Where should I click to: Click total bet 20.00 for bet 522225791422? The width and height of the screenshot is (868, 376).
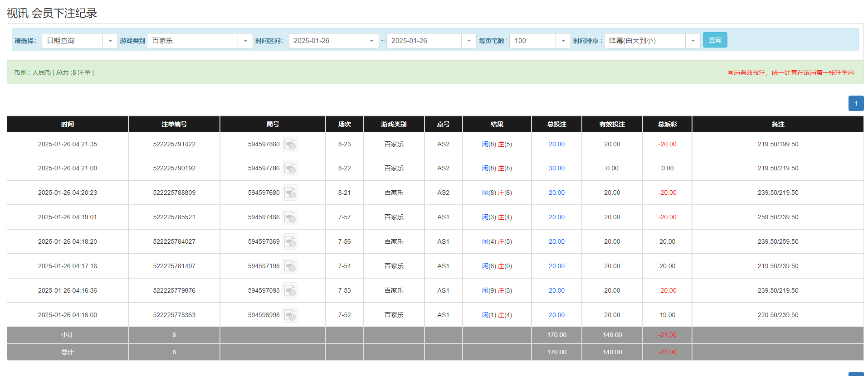[x=556, y=145]
